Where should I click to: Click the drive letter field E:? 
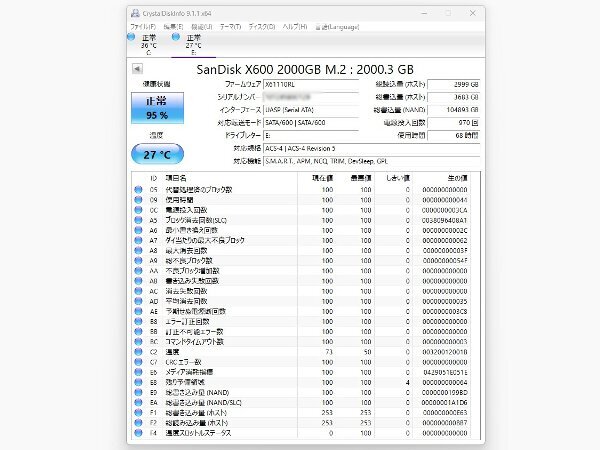[311, 135]
